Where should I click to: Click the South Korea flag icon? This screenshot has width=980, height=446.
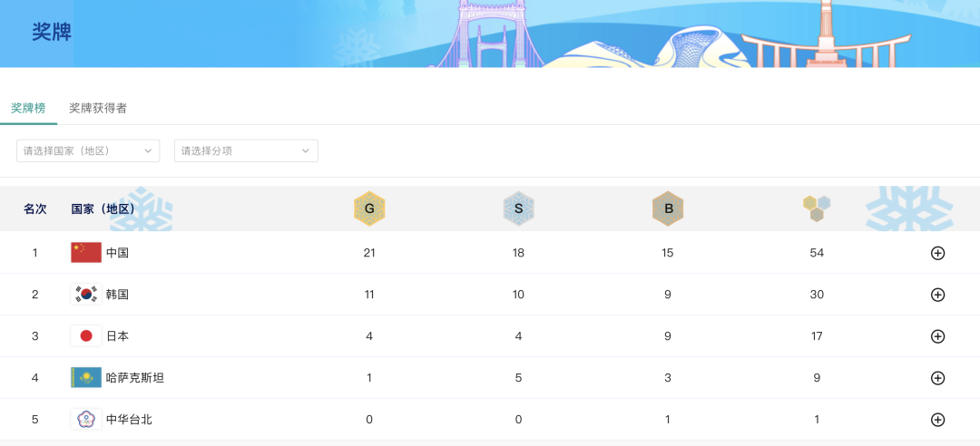pos(86,295)
